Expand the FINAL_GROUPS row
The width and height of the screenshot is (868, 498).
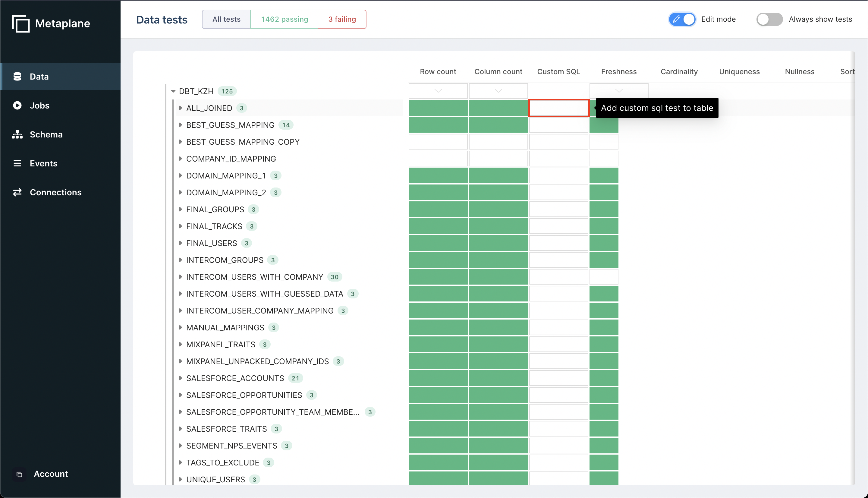(x=181, y=209)
